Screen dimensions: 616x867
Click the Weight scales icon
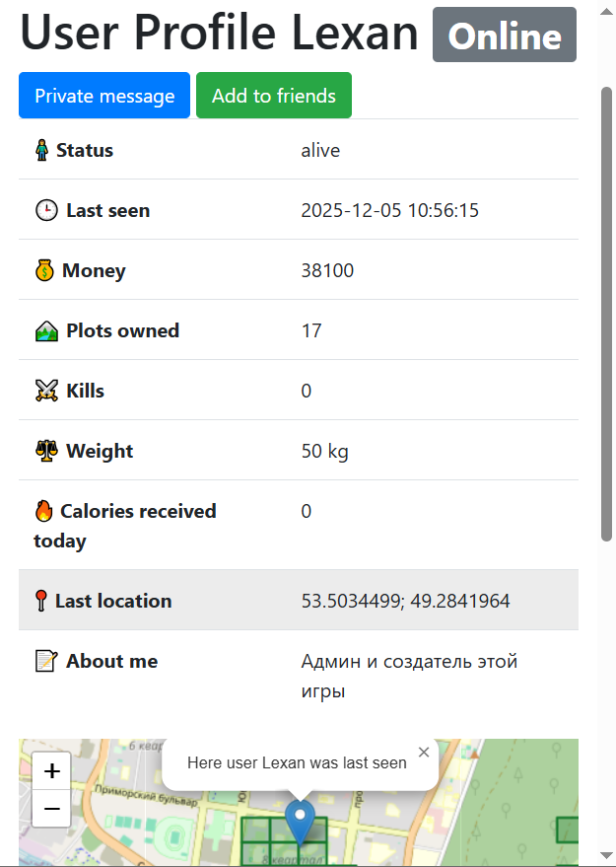click(46, 452)
